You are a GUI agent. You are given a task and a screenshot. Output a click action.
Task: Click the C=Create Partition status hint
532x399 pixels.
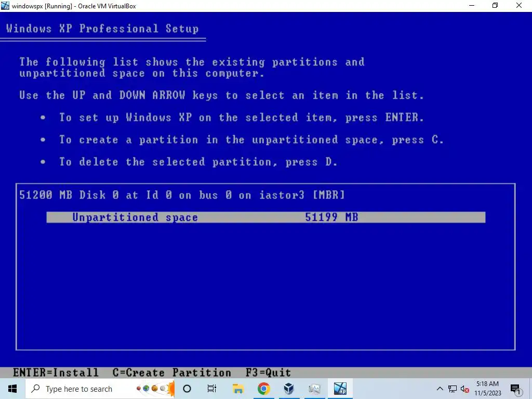click(x=171, y=373)
